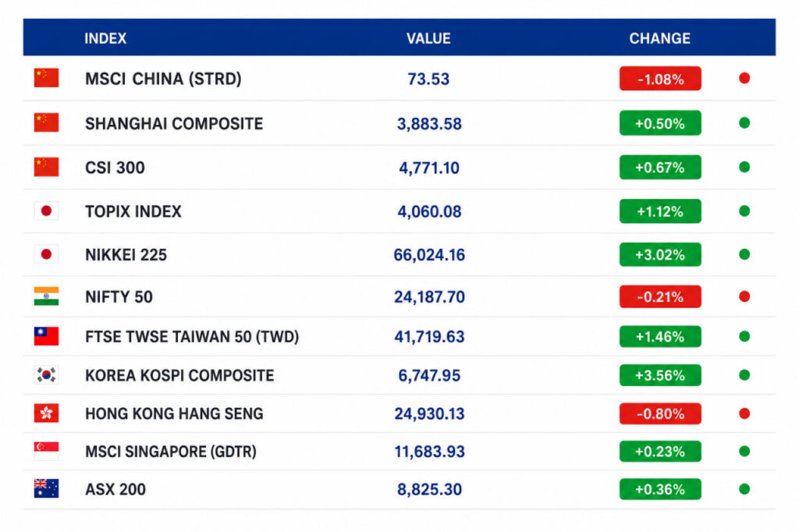Click the value 4,060.08
This screenshot has height=532, width=799.
[x=429, y=212]
